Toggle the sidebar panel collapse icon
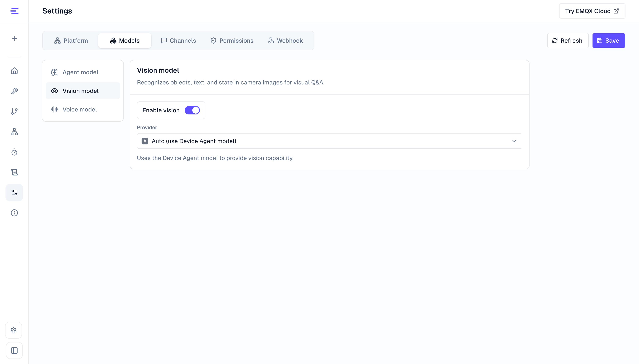Viewport: 639px width, 364px height. pos(14,350)
